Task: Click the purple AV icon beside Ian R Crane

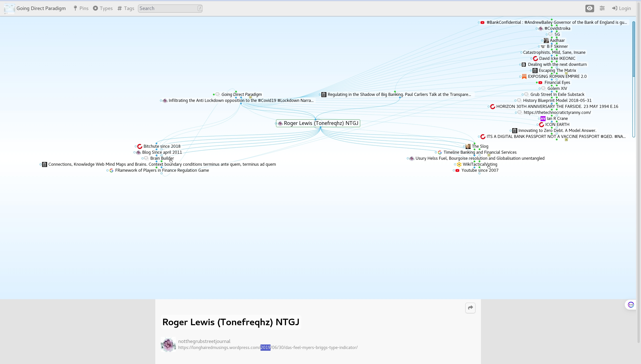Action: click(543, 119)
